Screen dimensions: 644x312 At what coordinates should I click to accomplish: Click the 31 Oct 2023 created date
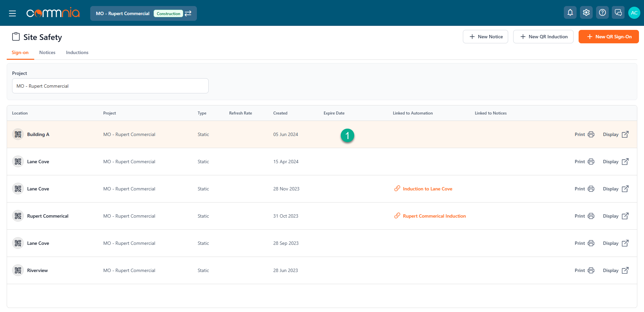tap(286, 216)
